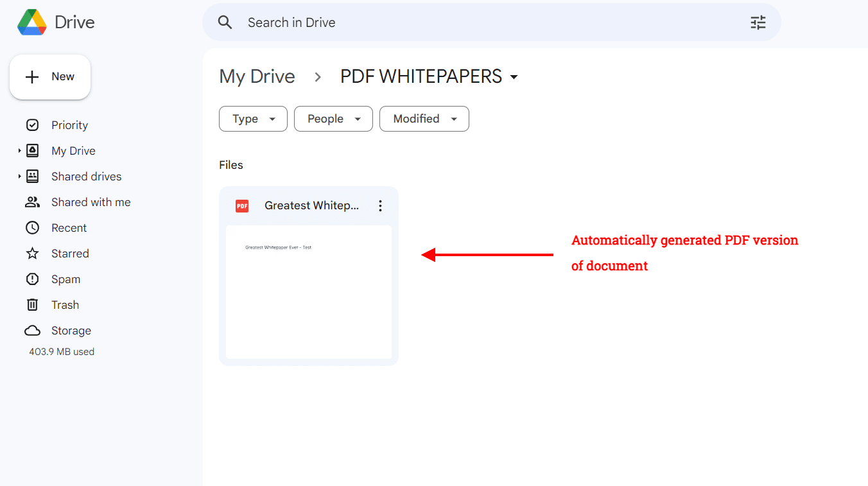The width and height of the screenshot is (868, 486).
Task: Open the People filter dropdown
Action: [x=333, y=119]
